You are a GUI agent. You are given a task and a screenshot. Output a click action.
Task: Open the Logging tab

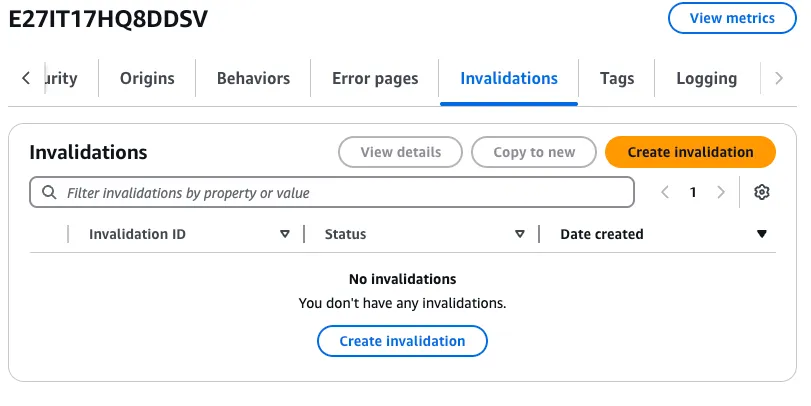tap(707, 78)
